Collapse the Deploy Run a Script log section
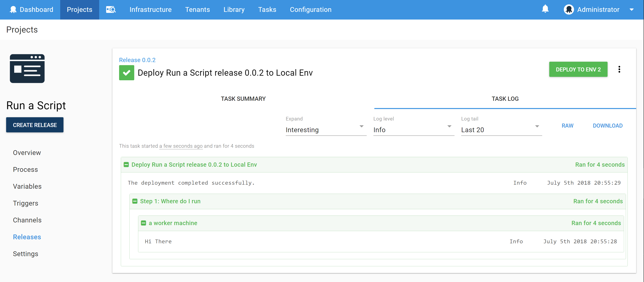The height and width of the screenshot is (282, 644). [126, 165]
